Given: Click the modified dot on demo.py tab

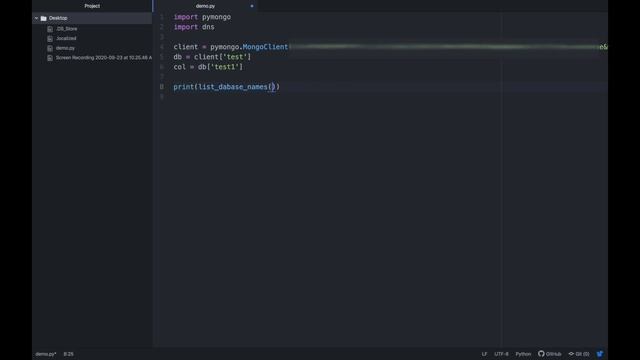Looking at the screenshot, I should pos(252,6).
